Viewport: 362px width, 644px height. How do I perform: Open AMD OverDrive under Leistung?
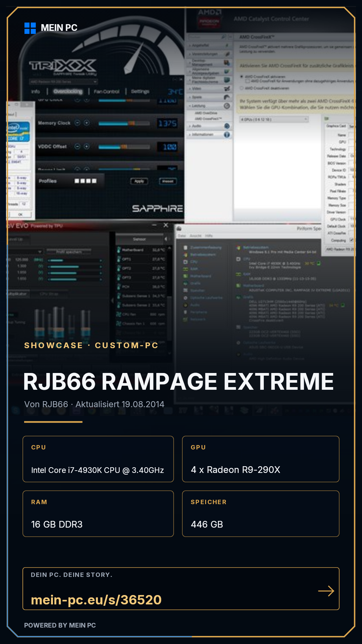click(206, 113)
